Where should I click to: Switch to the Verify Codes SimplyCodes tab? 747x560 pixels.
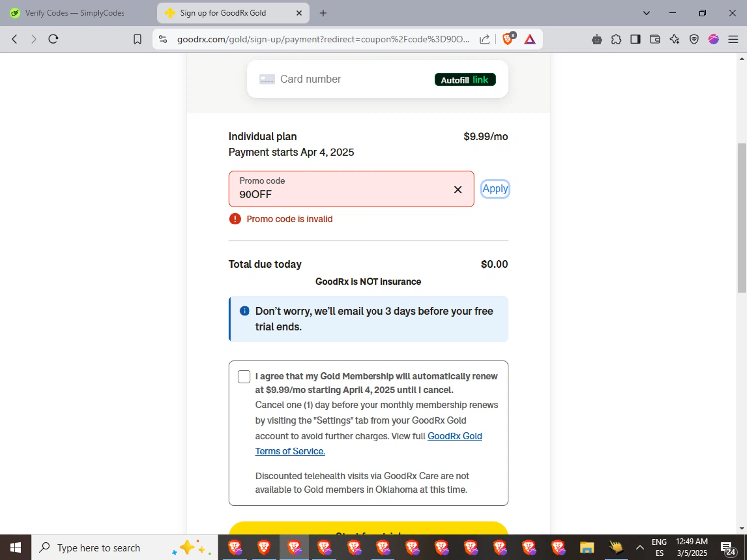[75, 13]
